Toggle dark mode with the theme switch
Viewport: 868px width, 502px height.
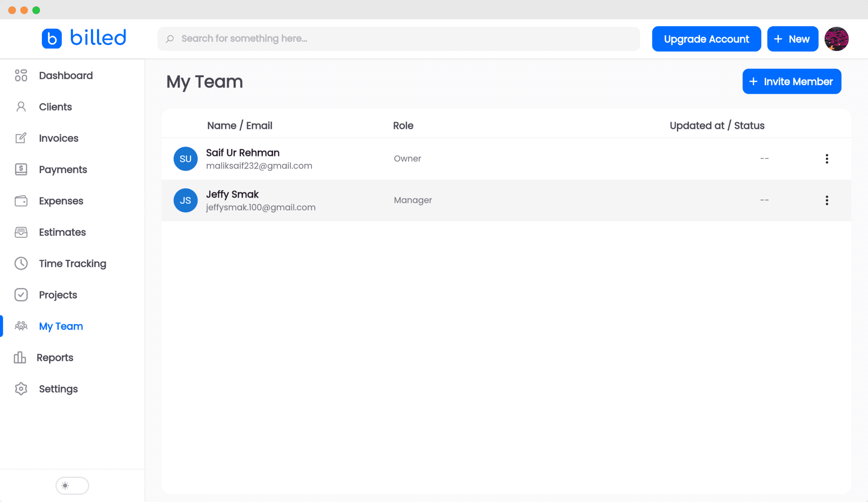(72, 485)
